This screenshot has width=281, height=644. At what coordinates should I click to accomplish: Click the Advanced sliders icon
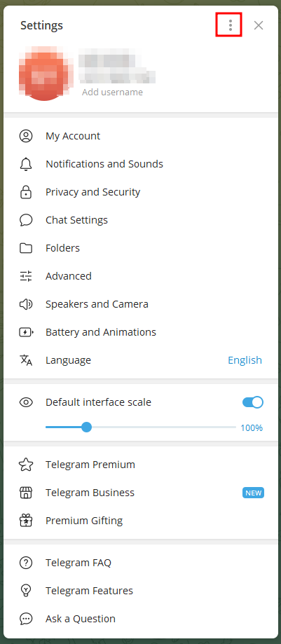tap(26, 276)
